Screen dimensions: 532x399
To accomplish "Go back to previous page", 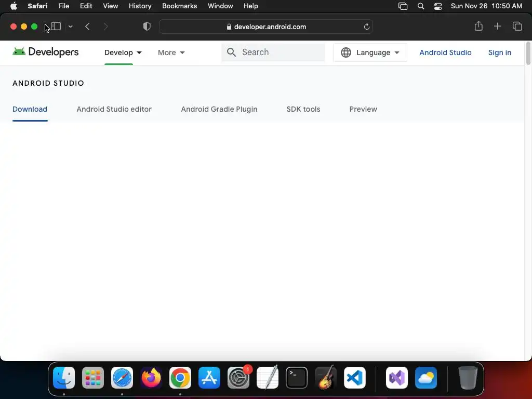I will (x=87, y=26).
